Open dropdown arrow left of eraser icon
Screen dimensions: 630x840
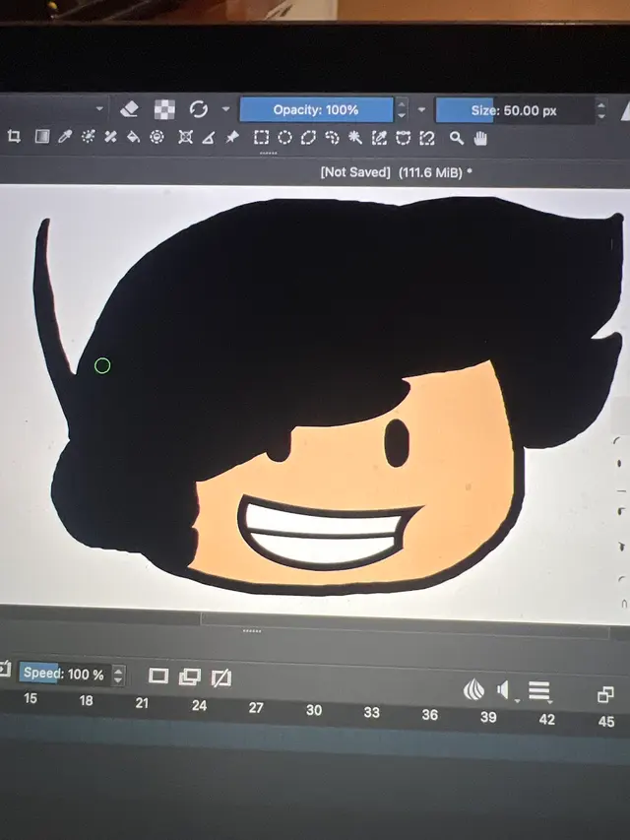pyautogui.click(x=99, y=108)
